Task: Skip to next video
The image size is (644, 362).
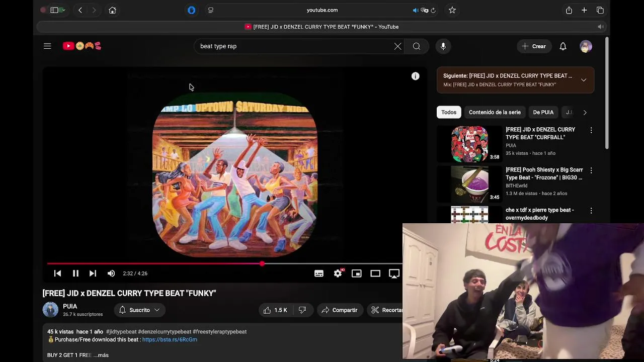Action: click(93, 274)
